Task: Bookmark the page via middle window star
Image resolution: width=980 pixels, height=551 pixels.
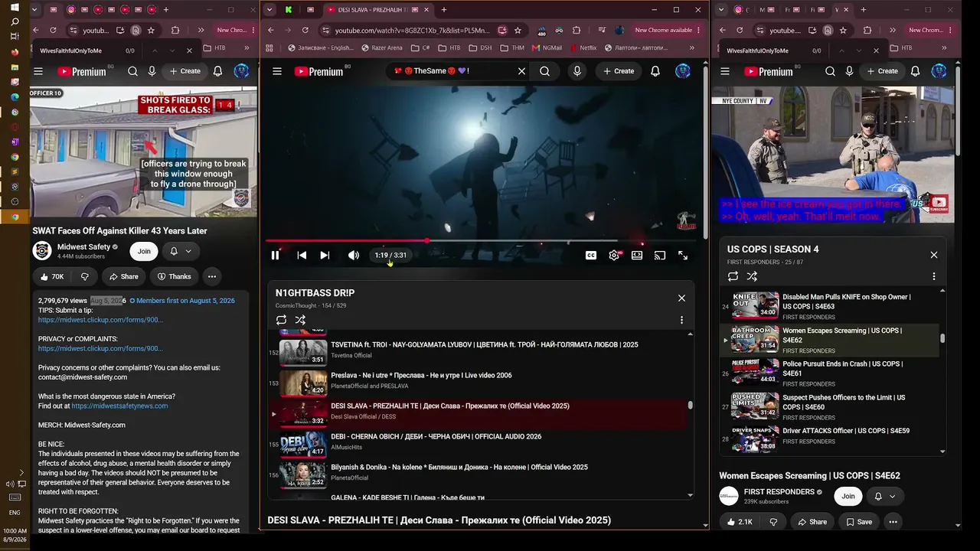Action: click(518, 30)
